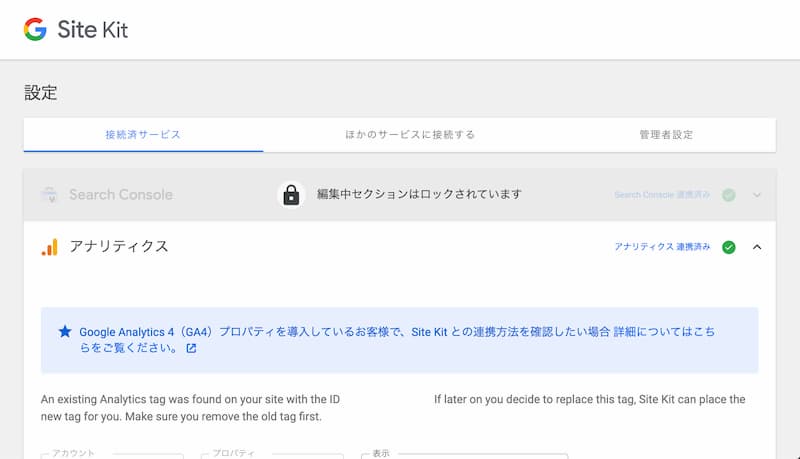Click the external link icon in notice

(x=191, y=348)
